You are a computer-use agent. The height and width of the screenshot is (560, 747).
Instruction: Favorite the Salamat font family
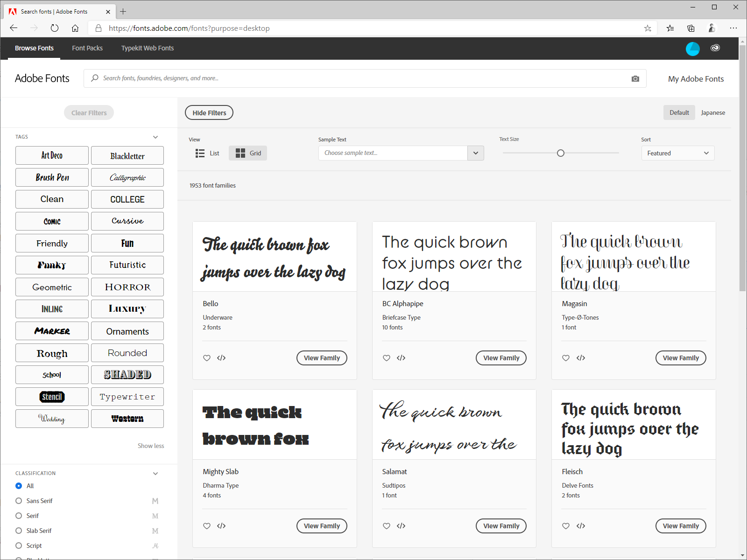pos(387,526)
